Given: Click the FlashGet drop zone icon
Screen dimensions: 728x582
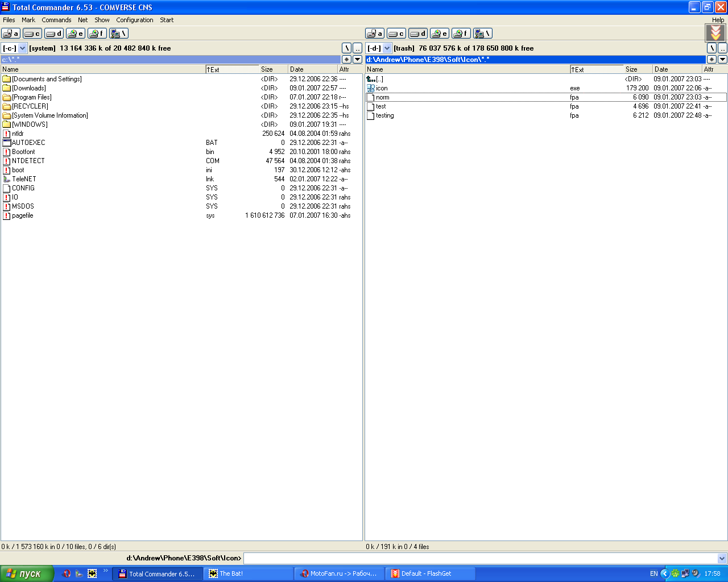Looking at the screenshot, I should click(715, 33).
